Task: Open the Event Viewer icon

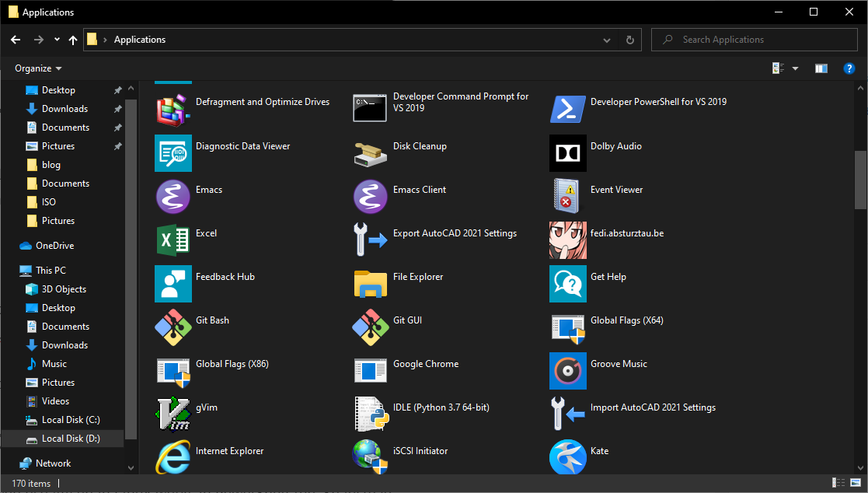Action: [566, 196]
